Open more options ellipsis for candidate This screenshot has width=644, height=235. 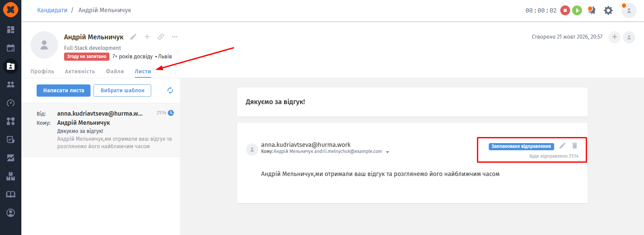(x=175, y=37)
